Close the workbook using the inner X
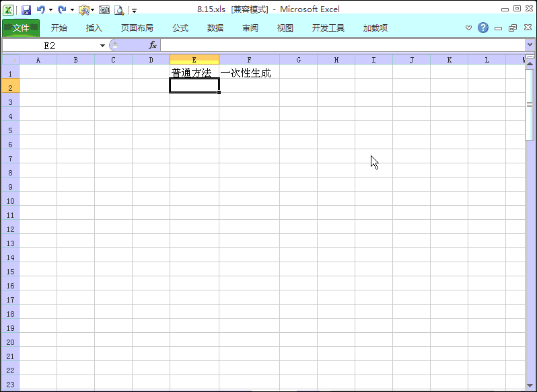Viewport: 537px width, 392px height. click(x=528, y=28)
